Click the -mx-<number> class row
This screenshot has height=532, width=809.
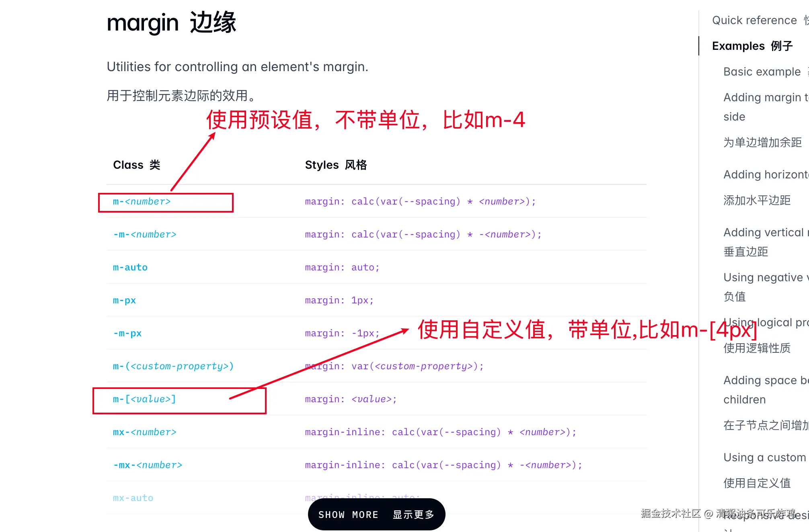point(147,465)
